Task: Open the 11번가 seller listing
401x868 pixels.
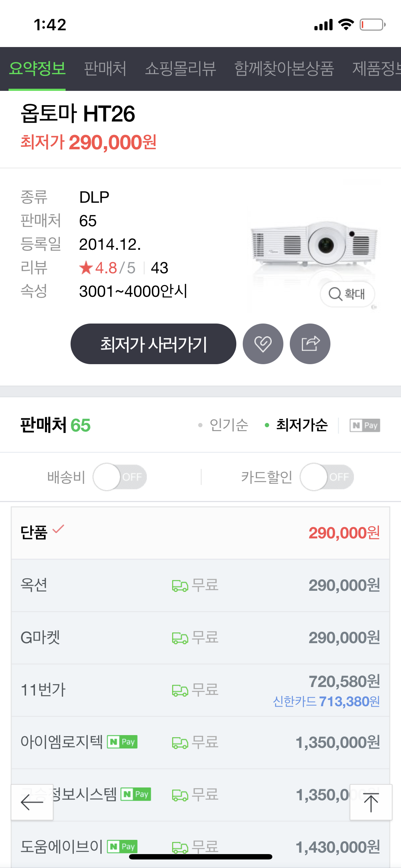Action: click(200, 690)
